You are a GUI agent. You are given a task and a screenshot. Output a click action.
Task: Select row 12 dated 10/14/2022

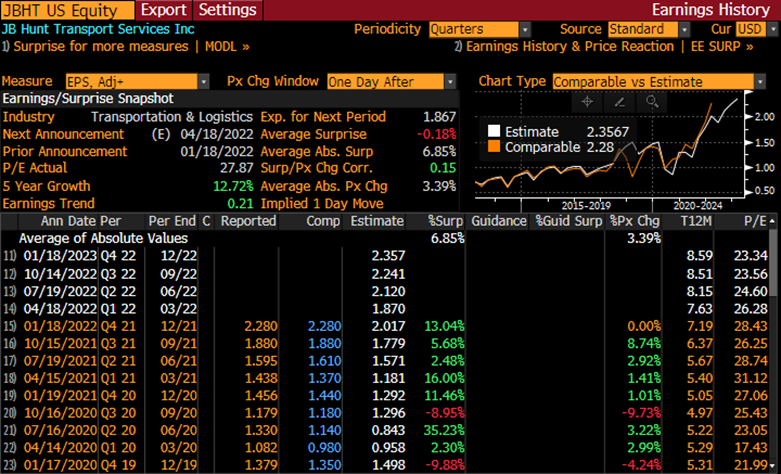point(385,274)
